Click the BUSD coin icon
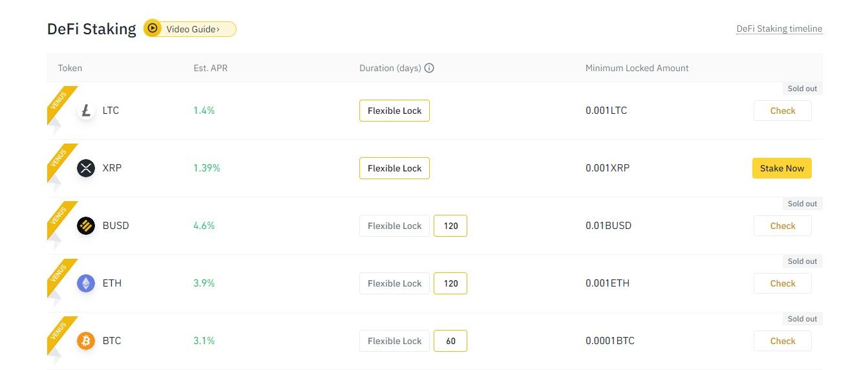Viewport: 868px width, 370px height. point(86,226)
